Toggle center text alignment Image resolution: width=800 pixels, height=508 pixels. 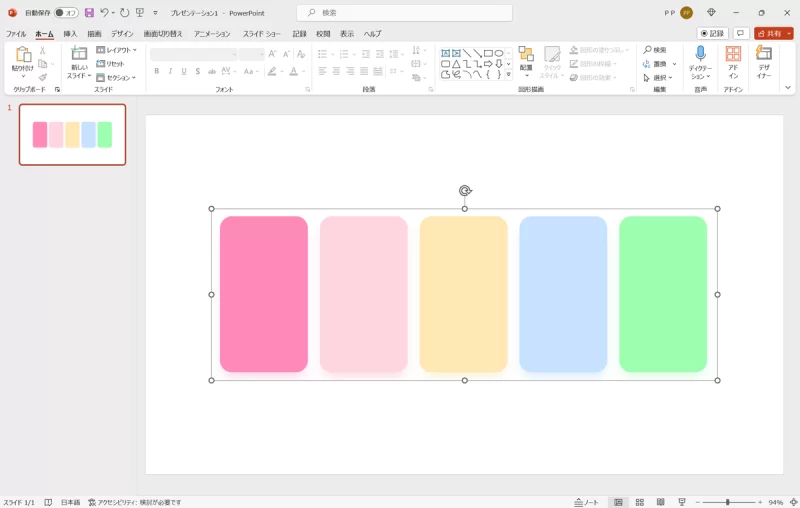coord(336,71)
